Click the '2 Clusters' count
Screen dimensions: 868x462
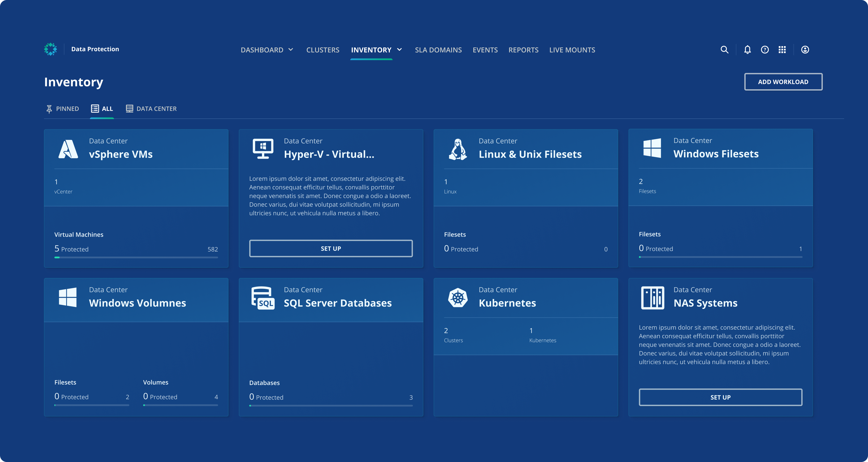tap(453, 335)
